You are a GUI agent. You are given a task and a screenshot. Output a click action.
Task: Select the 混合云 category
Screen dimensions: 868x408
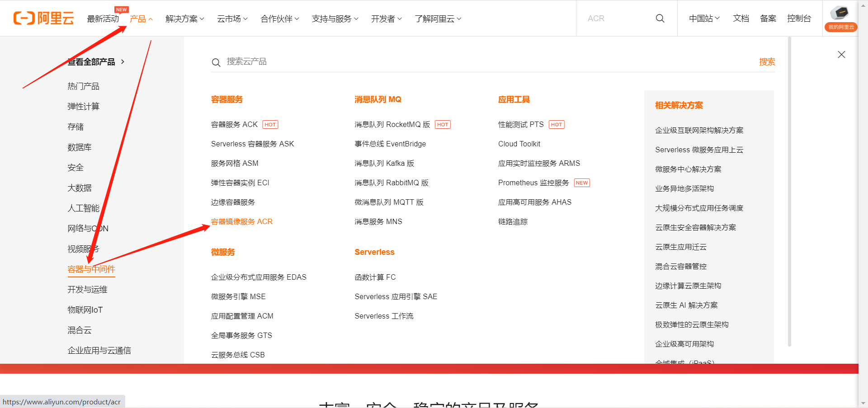(x=80, y=330)
